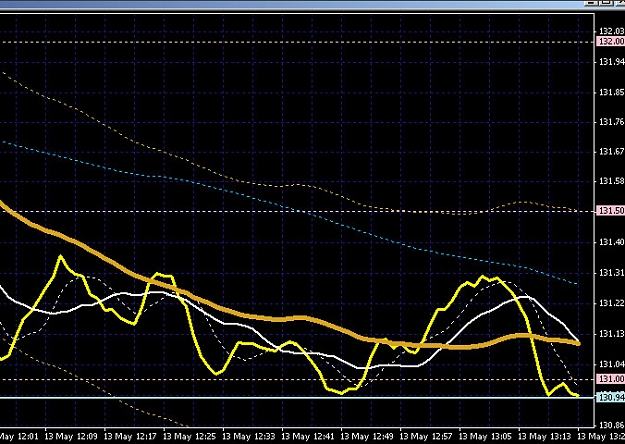625x444 pixels.
Task: Click the 132.03 value on the price axis
Action: [612, 31]
